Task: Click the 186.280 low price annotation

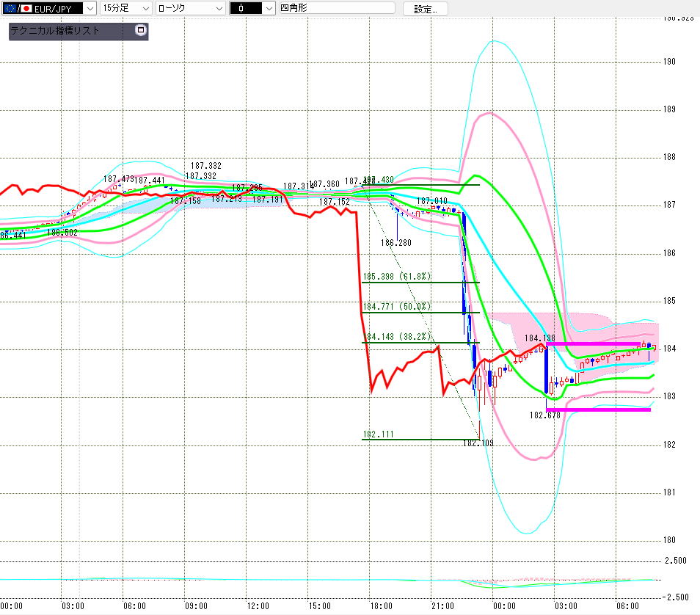Action: (x=396, y=242)
